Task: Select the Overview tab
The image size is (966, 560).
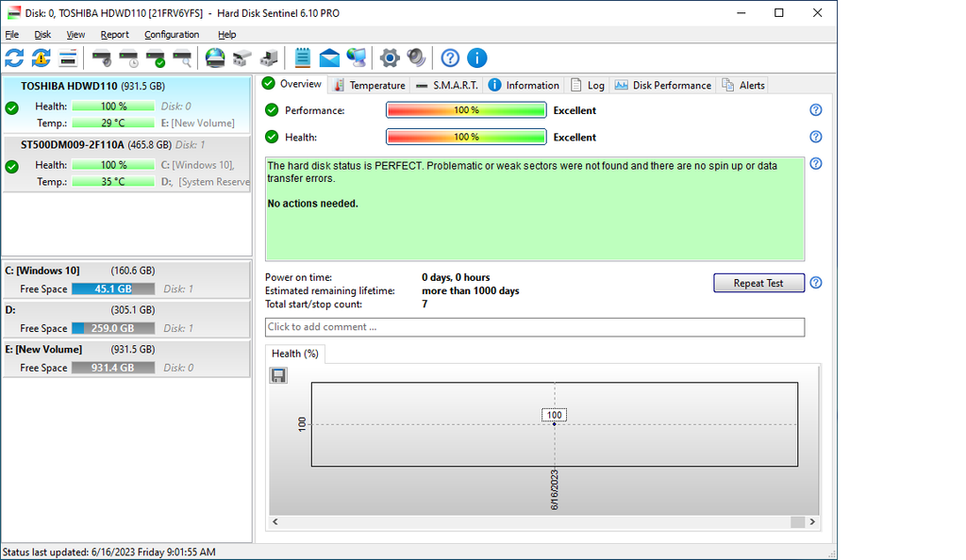Action: point(292,84)
